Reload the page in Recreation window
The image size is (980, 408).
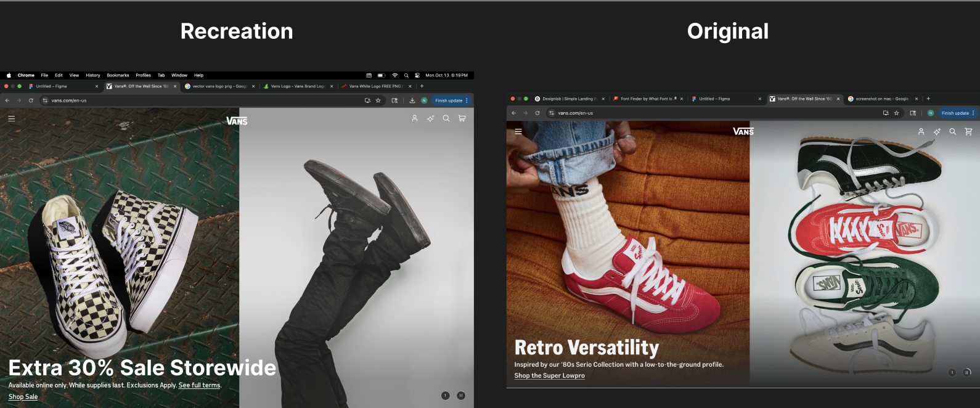[x=31, y=100]
